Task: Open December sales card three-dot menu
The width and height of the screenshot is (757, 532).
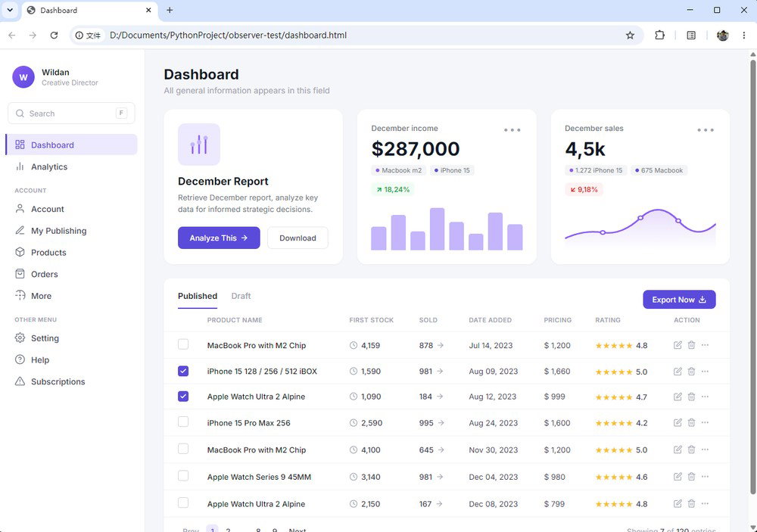Action: pyautogui.click(x=706, y=130)
